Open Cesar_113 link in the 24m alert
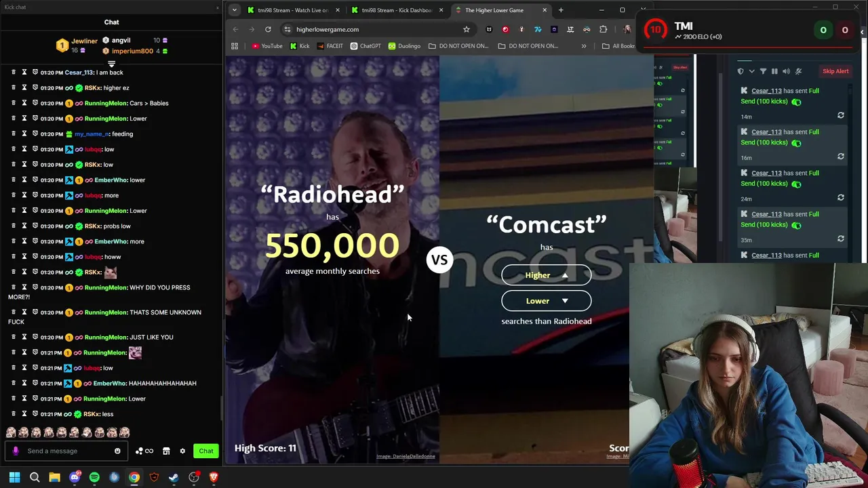This screenshot has width=868, height=488. 766,173
